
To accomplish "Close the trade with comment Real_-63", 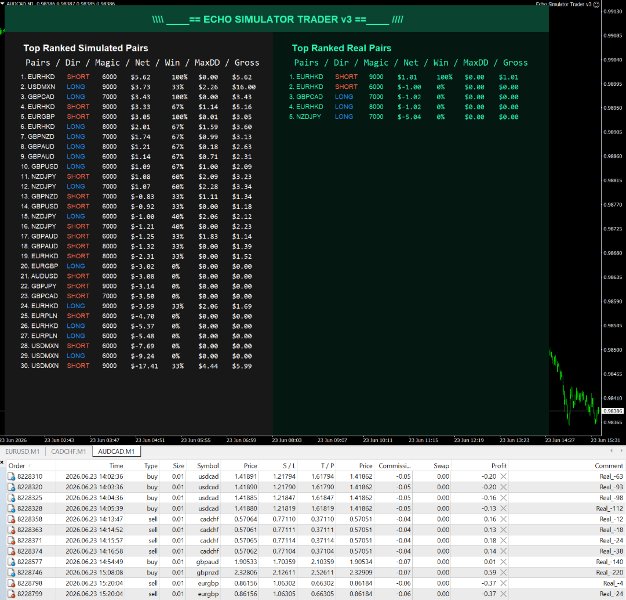I will [x=503, y=476].
